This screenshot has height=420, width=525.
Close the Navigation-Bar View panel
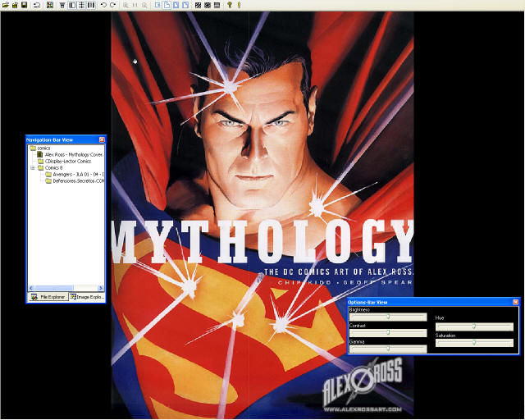point(102,139)
